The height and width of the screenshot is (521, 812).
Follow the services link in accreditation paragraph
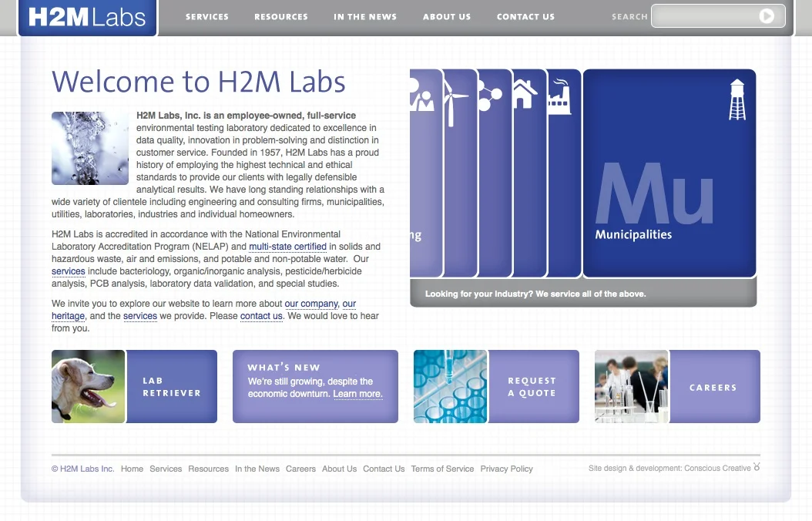(69, 271)
